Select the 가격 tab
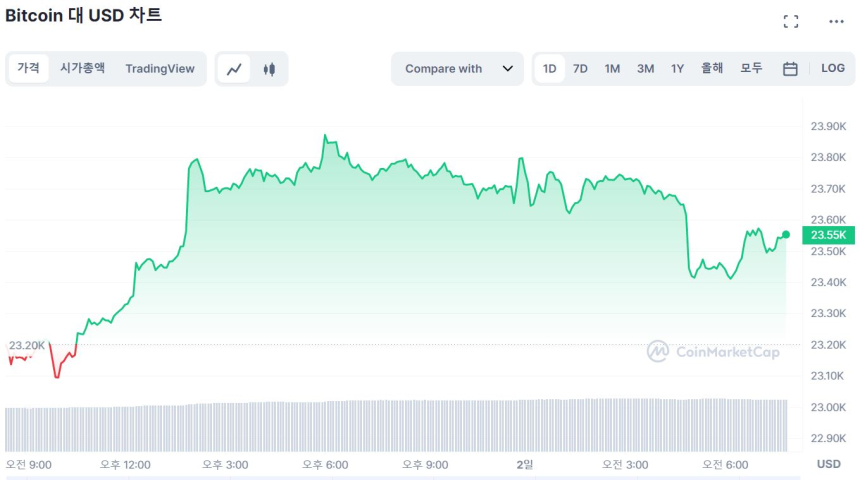Image resolution: width=860 pixels, height=480 pixels. 28,68
